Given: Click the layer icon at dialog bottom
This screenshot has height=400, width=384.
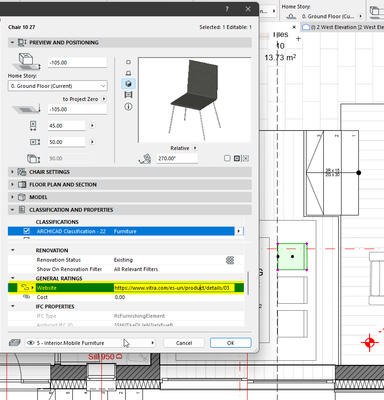Looking at the screenshot, I should tap(15, 342).
